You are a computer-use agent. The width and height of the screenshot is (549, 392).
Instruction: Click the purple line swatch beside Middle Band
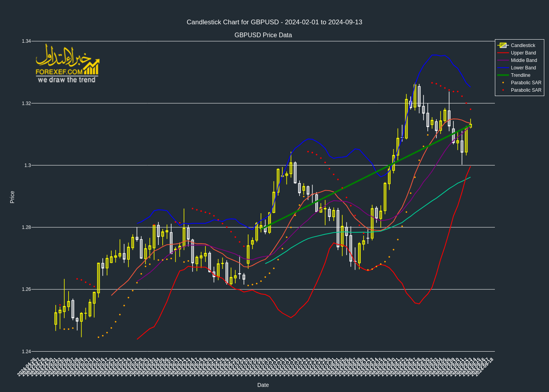coord(503,60)
